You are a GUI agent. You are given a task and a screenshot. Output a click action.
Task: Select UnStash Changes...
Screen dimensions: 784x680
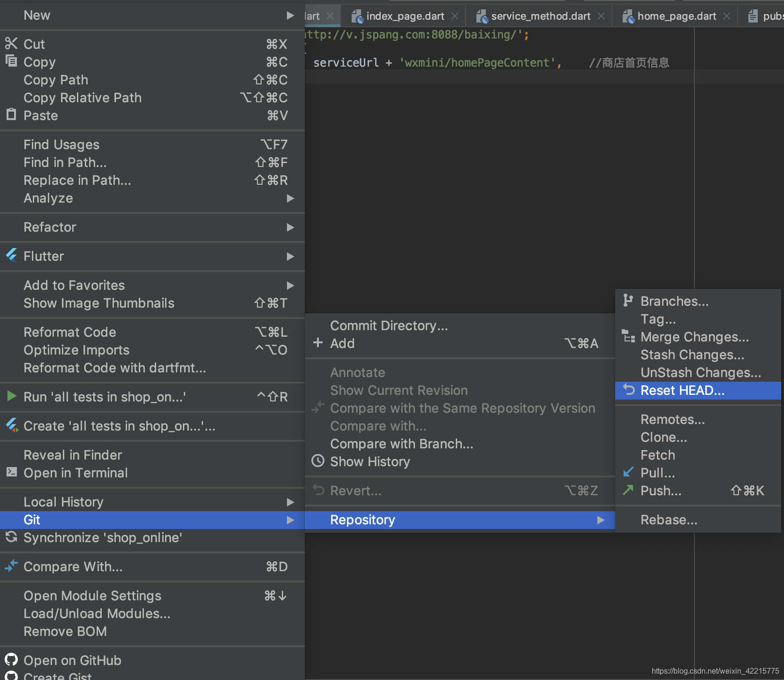[698, 372]
